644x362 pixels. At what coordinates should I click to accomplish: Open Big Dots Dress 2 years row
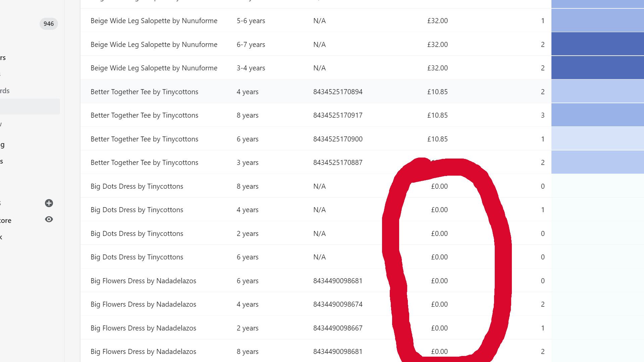[316, 233]
